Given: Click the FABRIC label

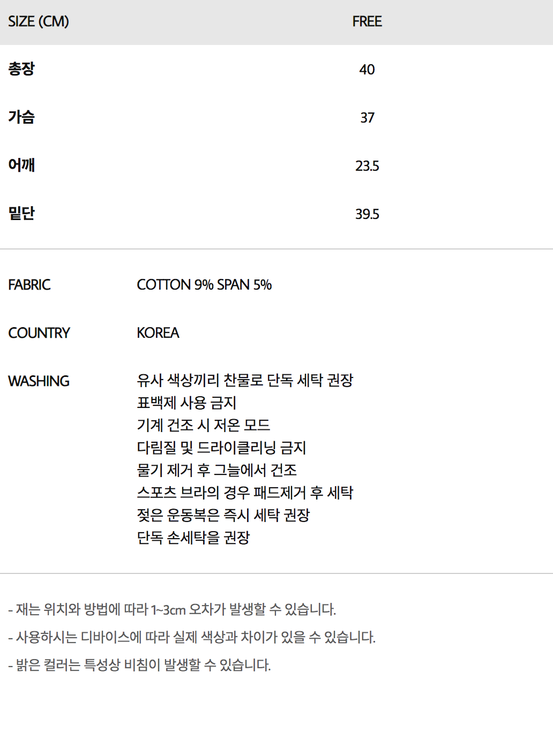Looking at the screenshot, I should tap(29, 285).
